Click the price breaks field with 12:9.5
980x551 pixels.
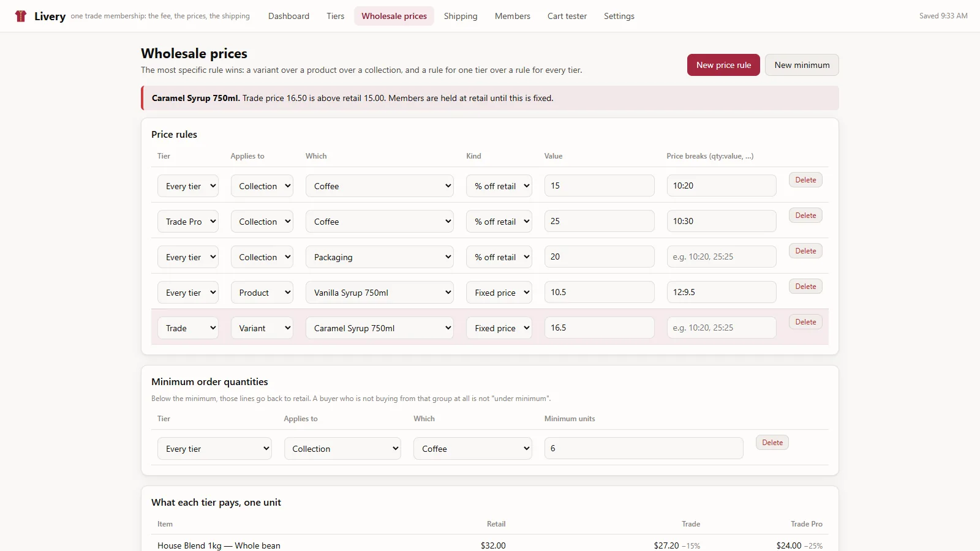pos(722,292)
